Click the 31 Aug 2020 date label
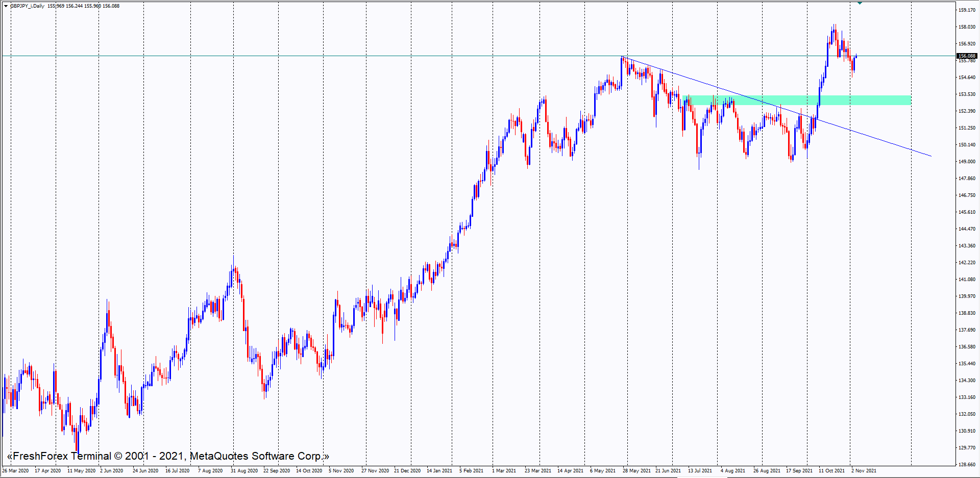This screenshot has height=478, width=980. [x=244, y=471]
